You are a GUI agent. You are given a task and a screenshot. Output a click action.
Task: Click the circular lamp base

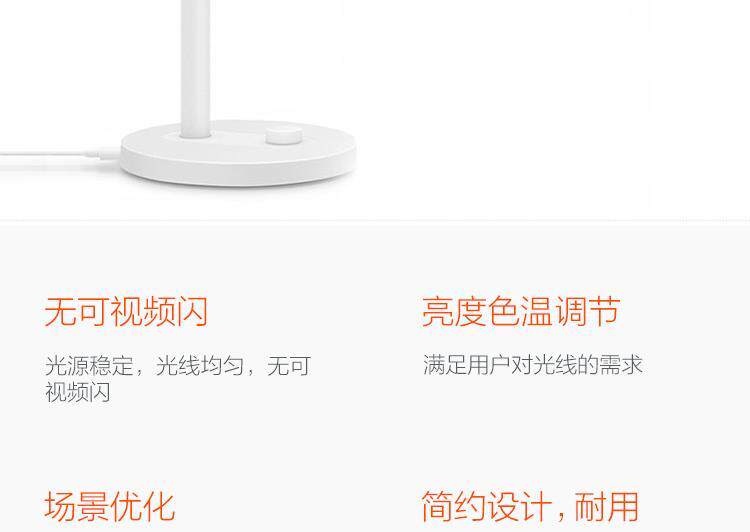click(x=238, y=153)
